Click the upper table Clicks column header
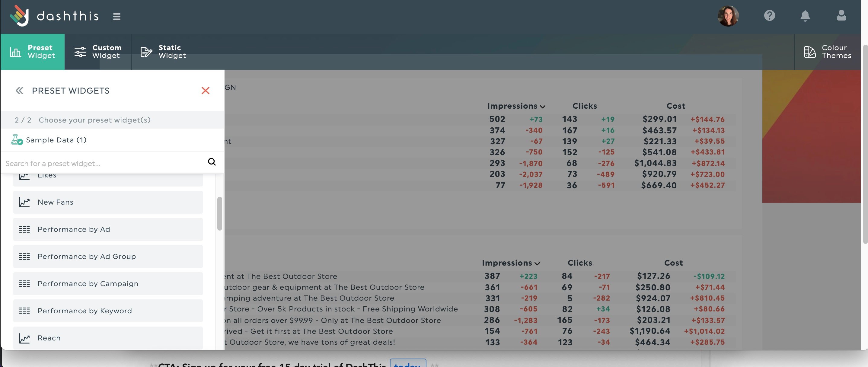Screen dimensions: 868x367 coord(585,106)
